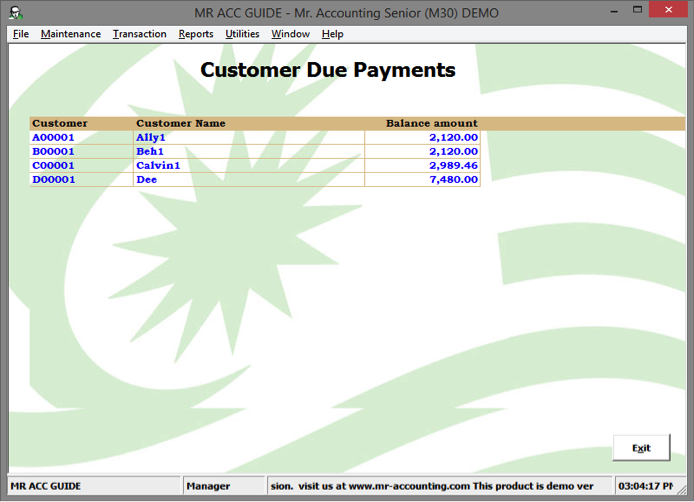Minimize the MR ACC GUIDE window
This screenshot has height=502, width=694.
pyautogui.click(x=614, y=11)
